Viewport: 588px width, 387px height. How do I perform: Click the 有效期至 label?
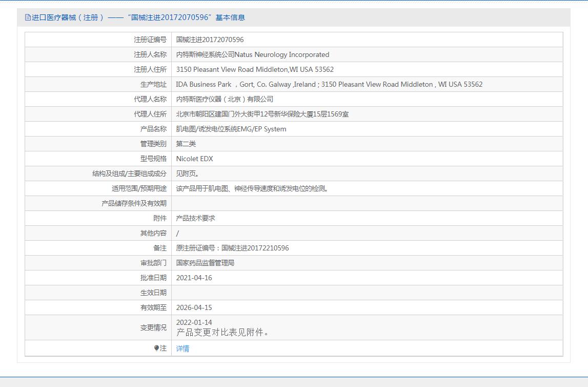coord(153,307)
